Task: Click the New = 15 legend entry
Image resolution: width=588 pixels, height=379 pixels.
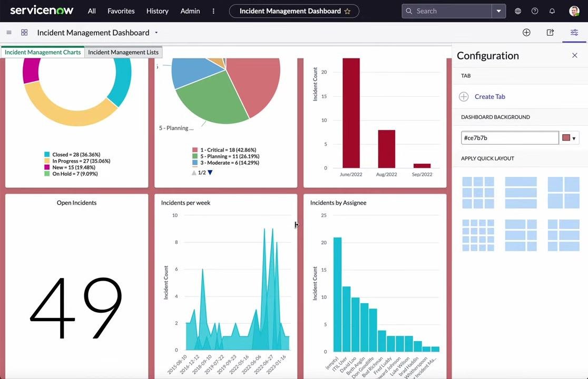Action: [x=70, y=167]
